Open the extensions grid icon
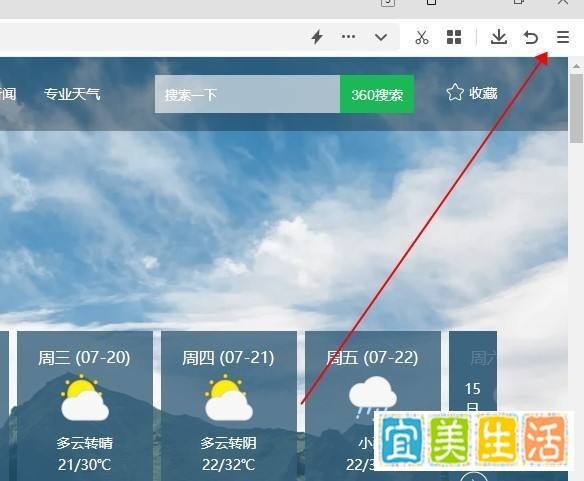 coord(454,37)
